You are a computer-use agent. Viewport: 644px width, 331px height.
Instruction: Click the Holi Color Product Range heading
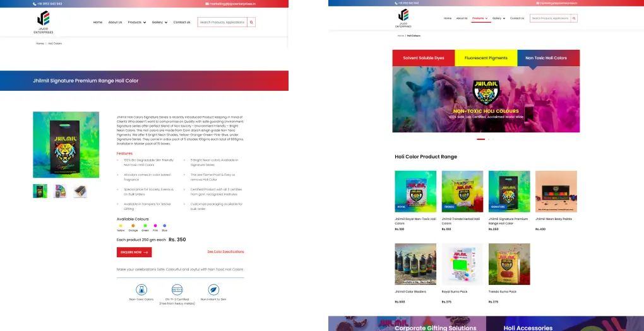(x=426, y=157)
